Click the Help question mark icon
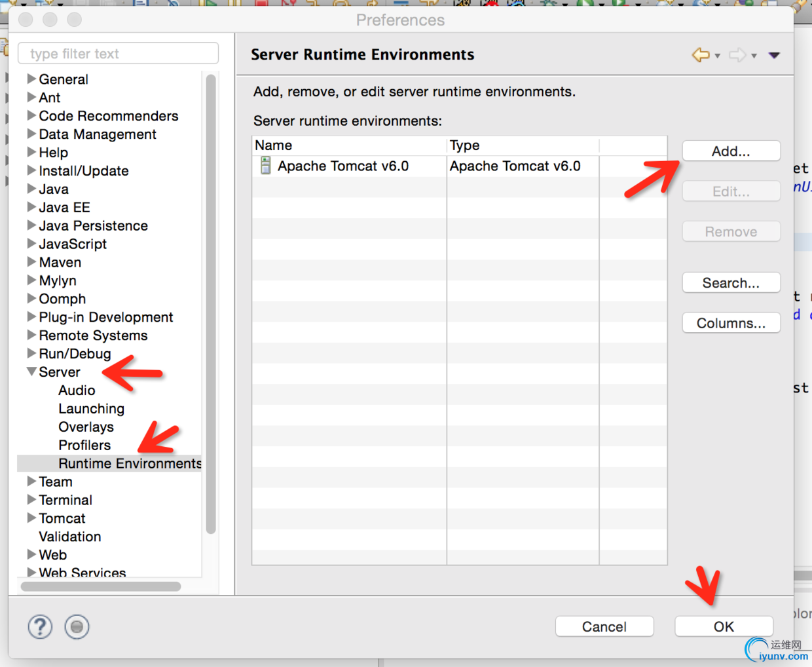The height and width of the screenshot is (667, 812). [x=40, y=627]
